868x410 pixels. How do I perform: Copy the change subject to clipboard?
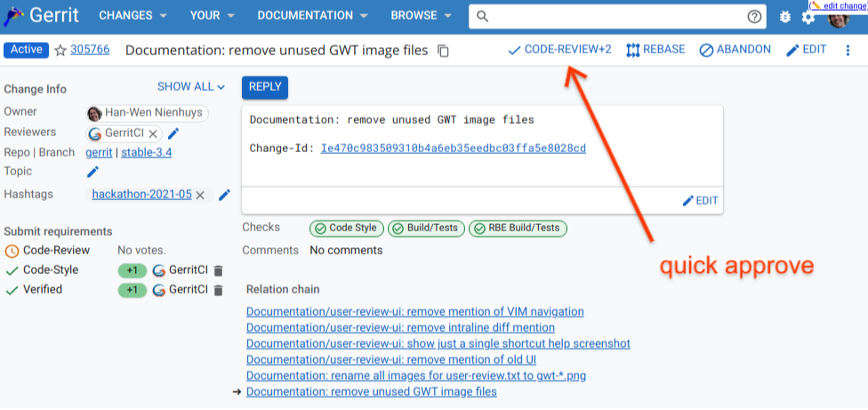pos(444,51)
